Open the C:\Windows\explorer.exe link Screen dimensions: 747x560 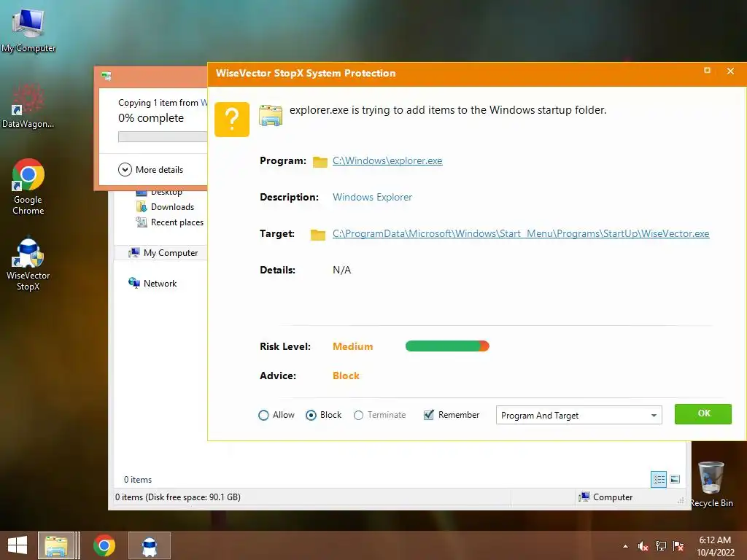pos(387,160)
